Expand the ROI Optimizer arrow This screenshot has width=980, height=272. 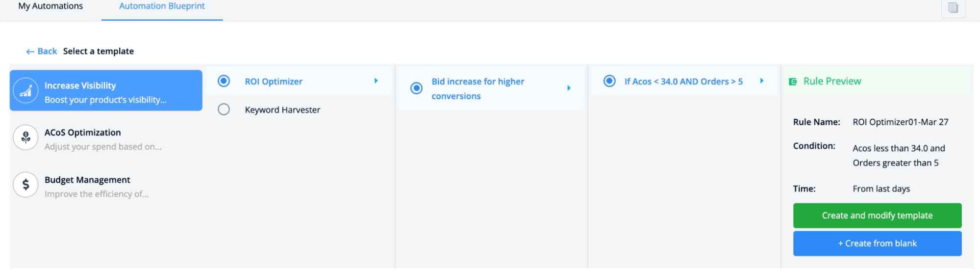[x=376, y=81]
